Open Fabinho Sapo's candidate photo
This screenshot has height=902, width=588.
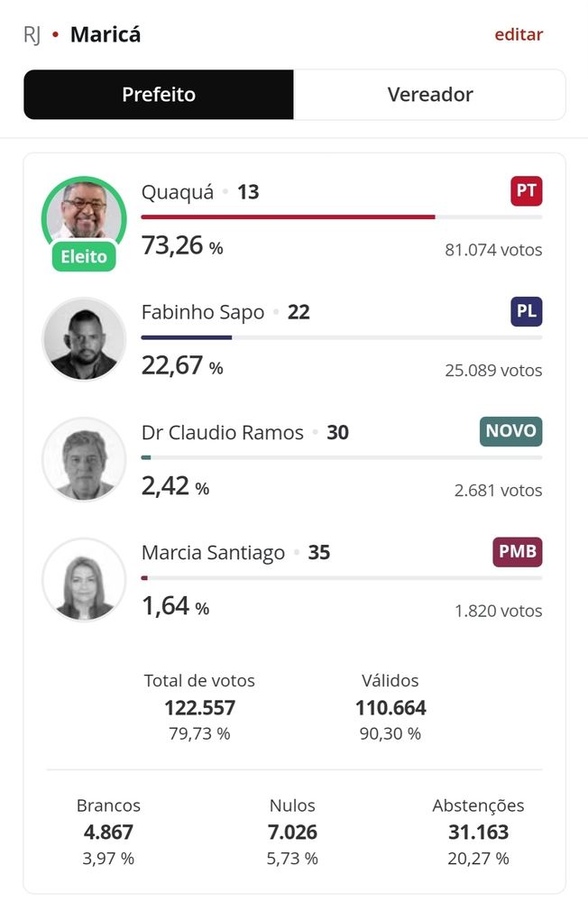coord(84,339)
